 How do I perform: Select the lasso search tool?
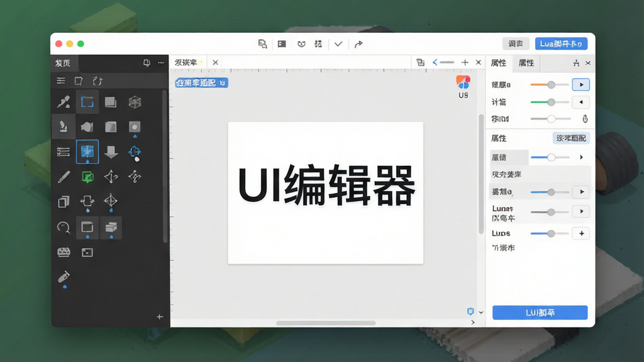(64, 227)
